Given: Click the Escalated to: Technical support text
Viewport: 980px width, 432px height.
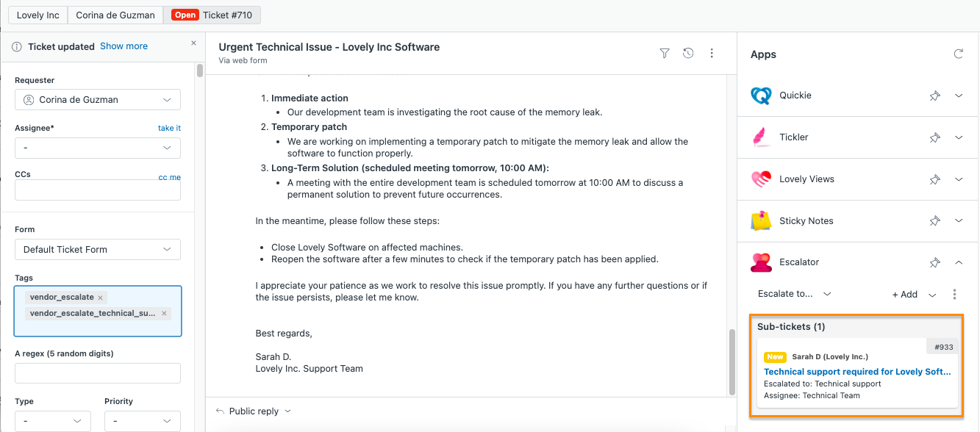Looking at the screenshot, I should click(822, 384).
